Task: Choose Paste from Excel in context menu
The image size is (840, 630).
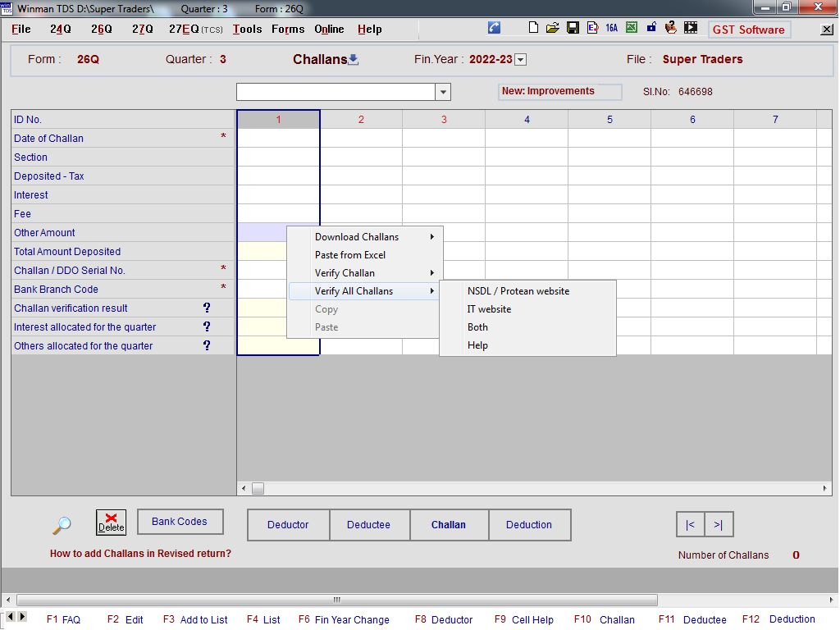Action: (x=350, y=255)
